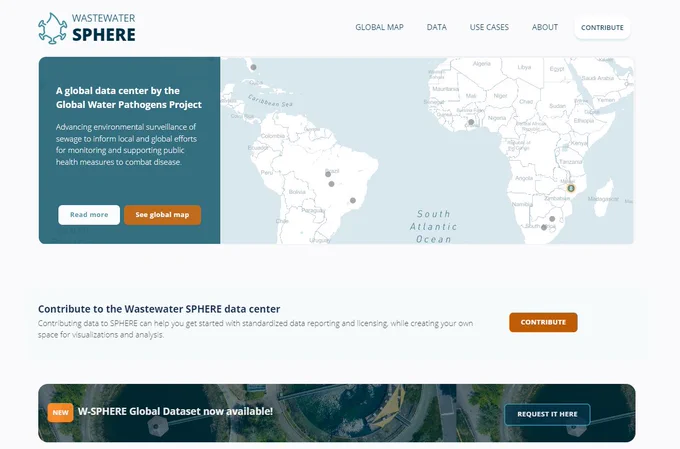Click the See global map button

pos(162,215)
